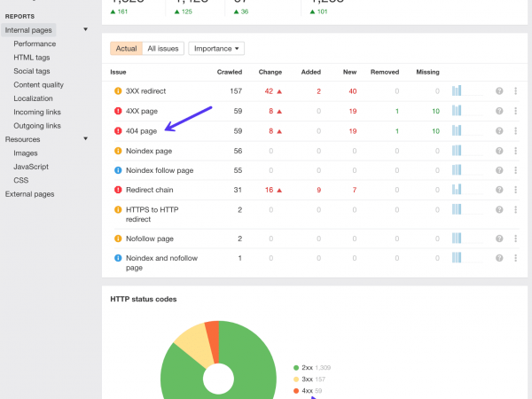This screenshot has height=399, width=532.
Task: Open Content quality report in sidebar
Action: point(38,85)
